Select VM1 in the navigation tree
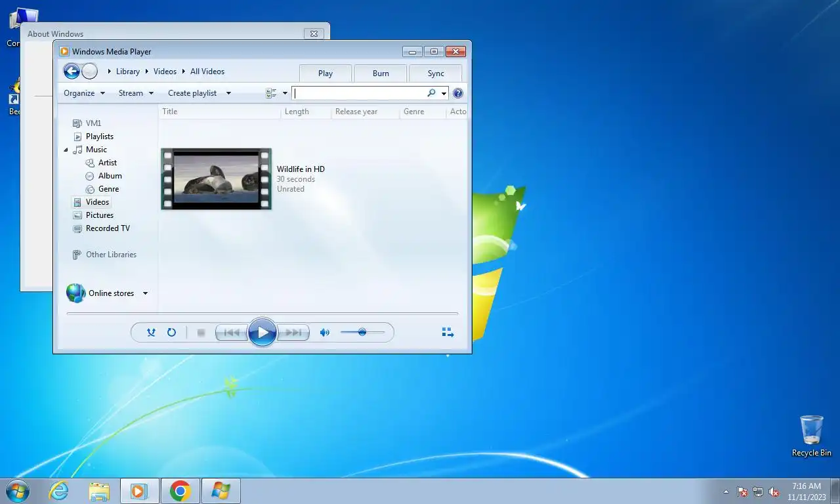 click(94, 123)
